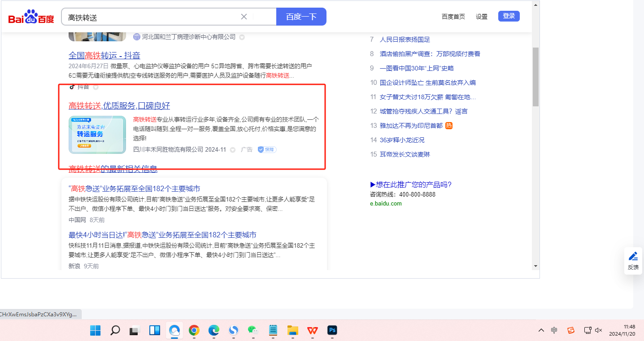Expand dropdown arrow beside 四川丰禾同胜物流有限公司 2024-11
Viewport: 644px width, 341px height.
click(x=233, y=150)
